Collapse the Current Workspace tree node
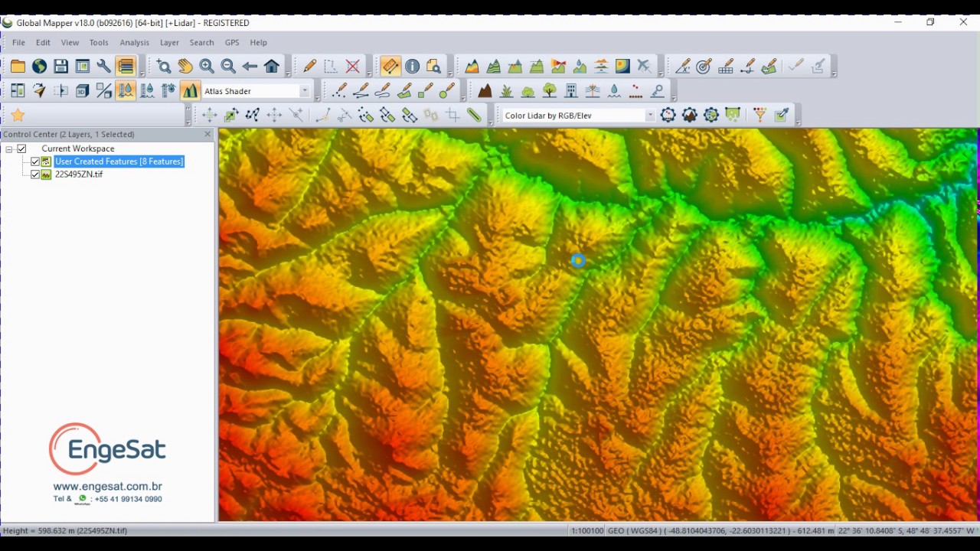The height and width of the screenshot is (551, 980). tap(8, 148)
